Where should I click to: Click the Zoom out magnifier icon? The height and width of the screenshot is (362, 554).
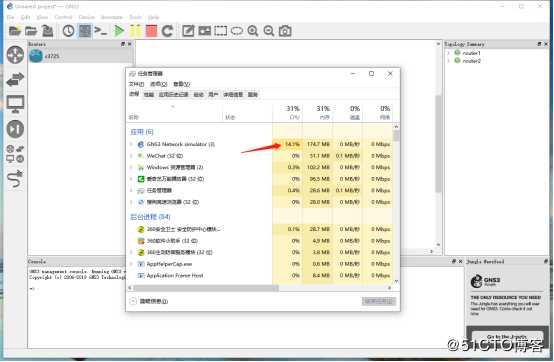coord(269,31)
